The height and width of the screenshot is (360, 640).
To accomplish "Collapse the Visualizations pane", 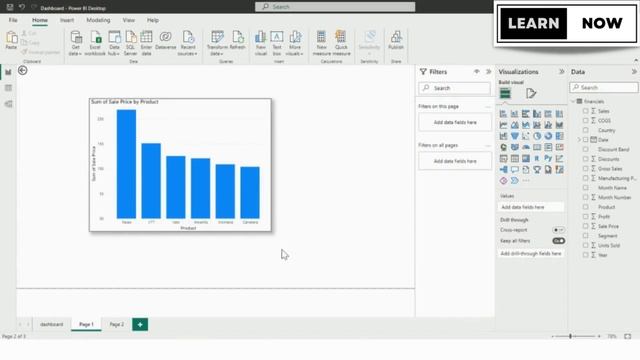I will point(562,72).
